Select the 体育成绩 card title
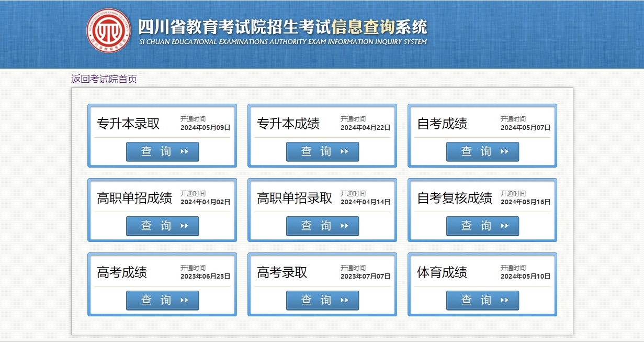 coord(442,272)
